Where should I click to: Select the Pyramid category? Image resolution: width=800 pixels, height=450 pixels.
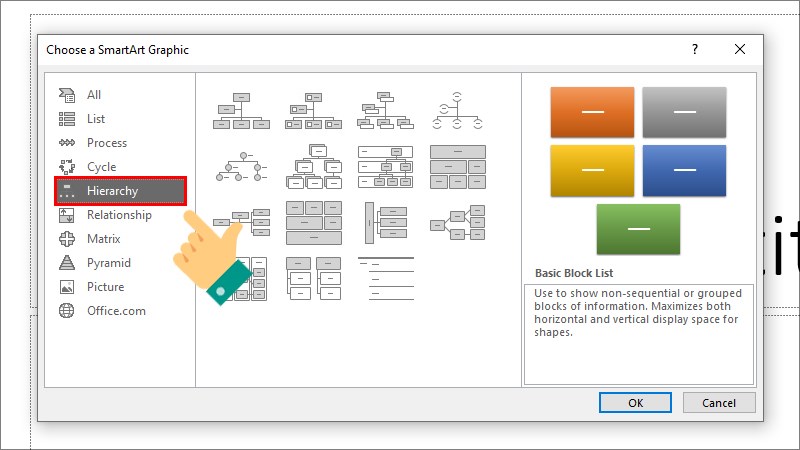[108, 263]
